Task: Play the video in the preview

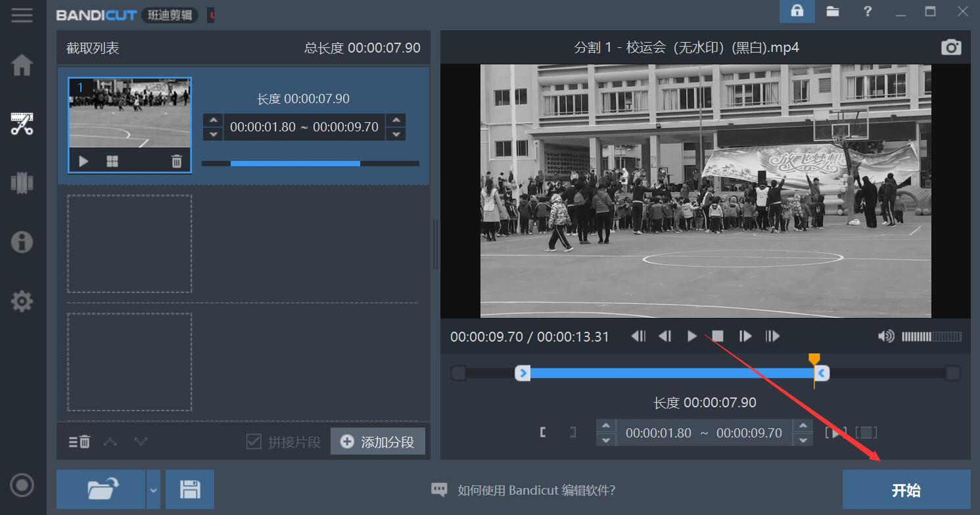Action: coord(691,336)
